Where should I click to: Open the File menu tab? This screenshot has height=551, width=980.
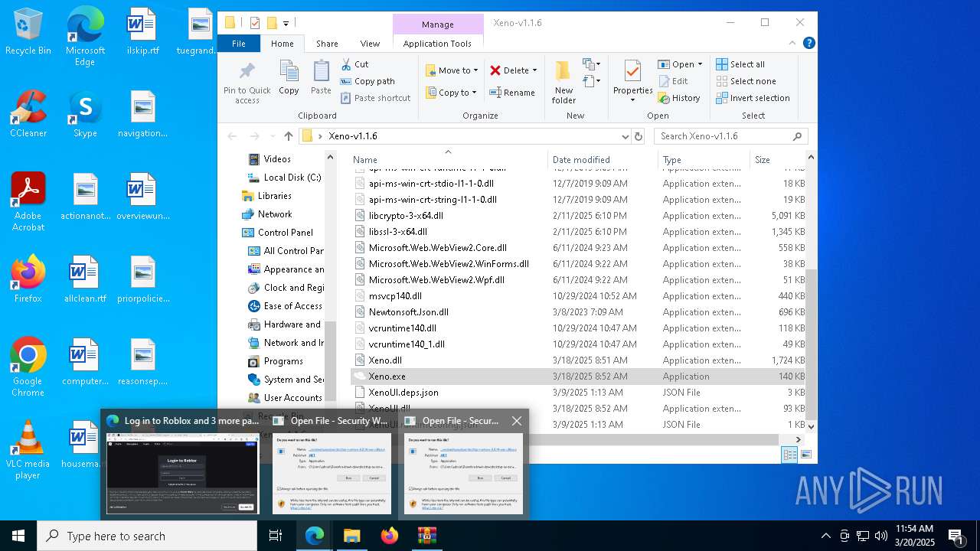tap(239, 44)
